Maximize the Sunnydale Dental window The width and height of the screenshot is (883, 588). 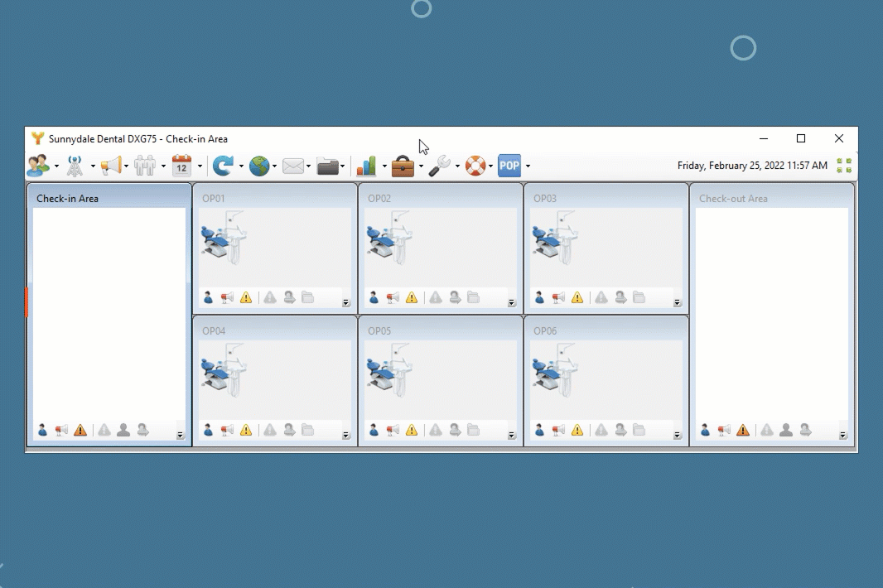pos(801,138)
